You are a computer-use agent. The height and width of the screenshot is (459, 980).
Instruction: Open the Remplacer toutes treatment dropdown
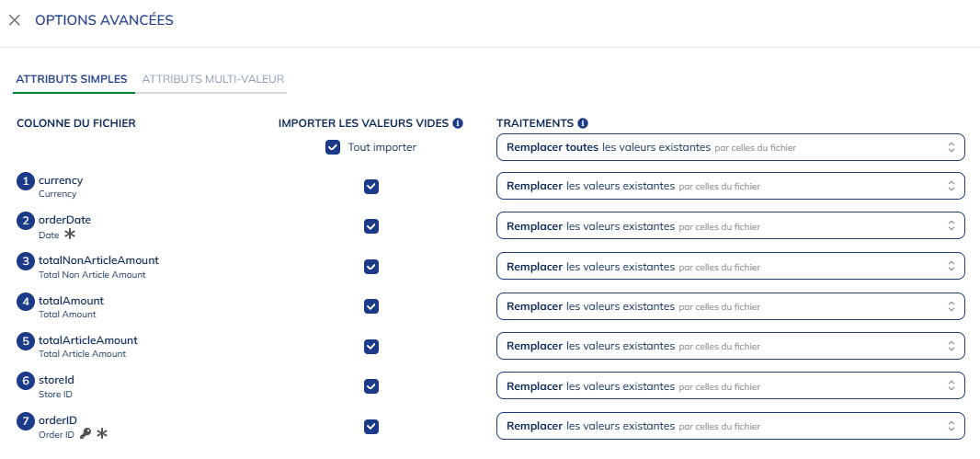click(x=730, y=147)
